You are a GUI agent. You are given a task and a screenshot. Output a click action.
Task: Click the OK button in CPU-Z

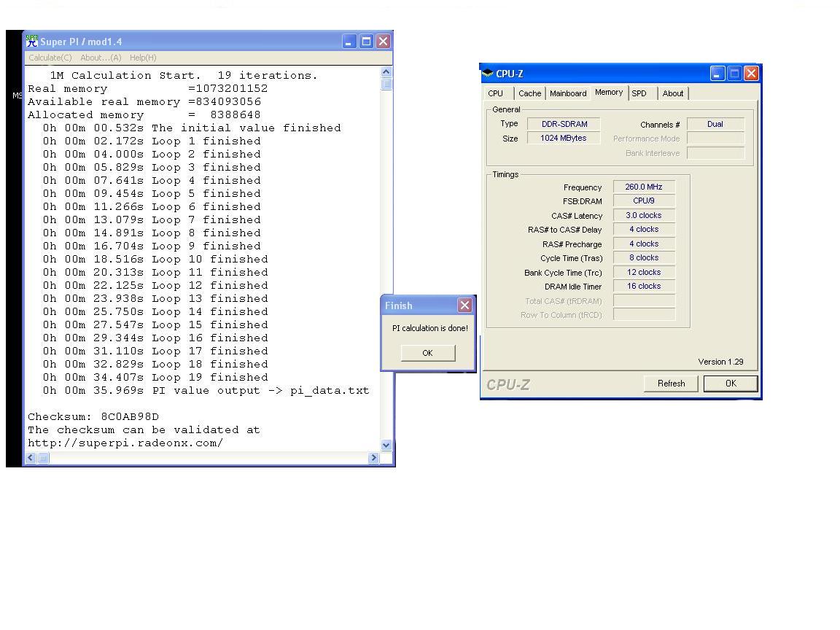pos(731,384)
